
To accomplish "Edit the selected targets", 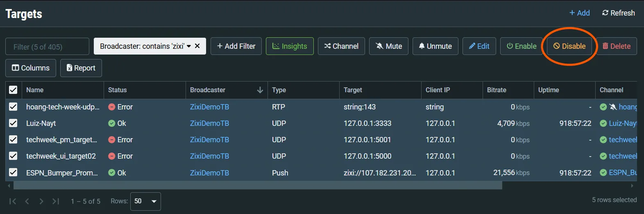I will 479,46.
